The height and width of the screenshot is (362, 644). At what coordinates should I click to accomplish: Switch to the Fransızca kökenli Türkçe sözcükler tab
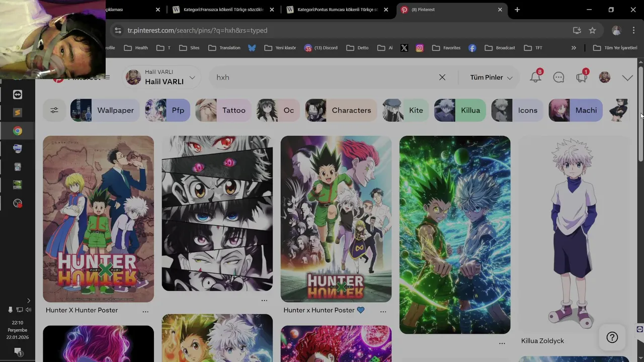(223, 10)
